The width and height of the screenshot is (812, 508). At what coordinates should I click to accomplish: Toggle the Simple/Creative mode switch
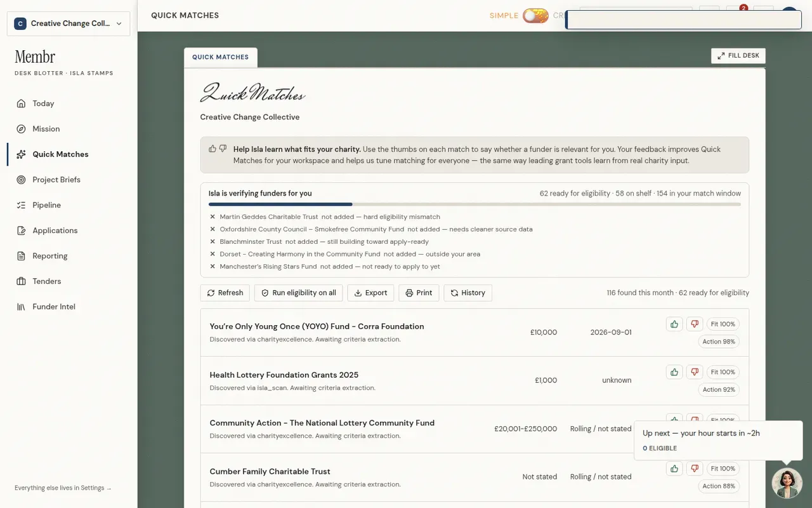click(x=535, y=15)
